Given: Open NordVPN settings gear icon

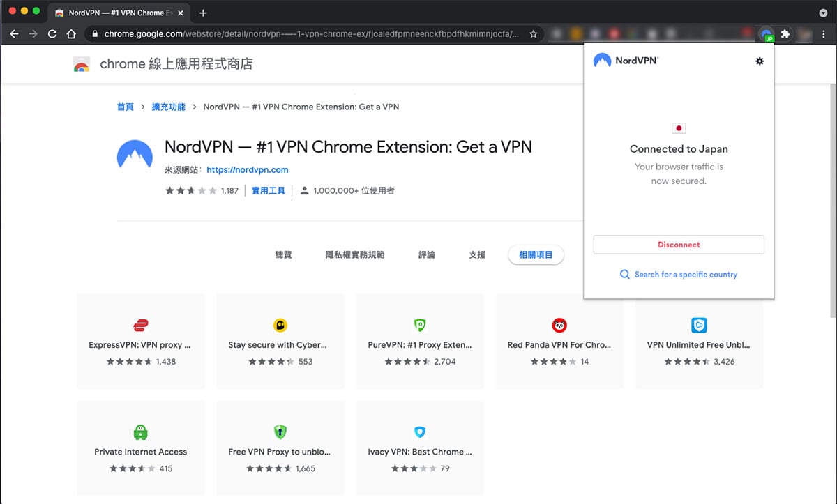Looking at the screenshot, I should [x=760, y=61].
